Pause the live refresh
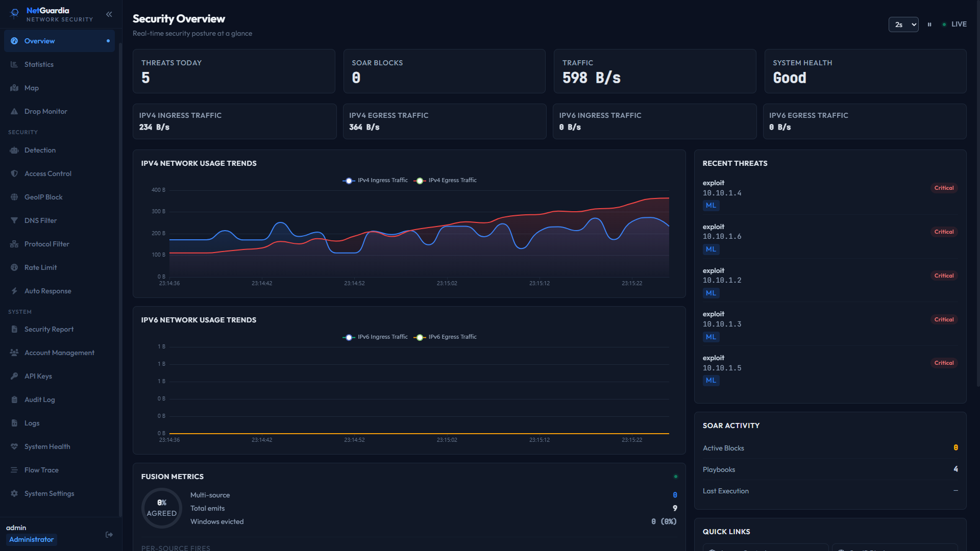Image resolution: width=980 pixels, height=551 pixels. point(929,24)
